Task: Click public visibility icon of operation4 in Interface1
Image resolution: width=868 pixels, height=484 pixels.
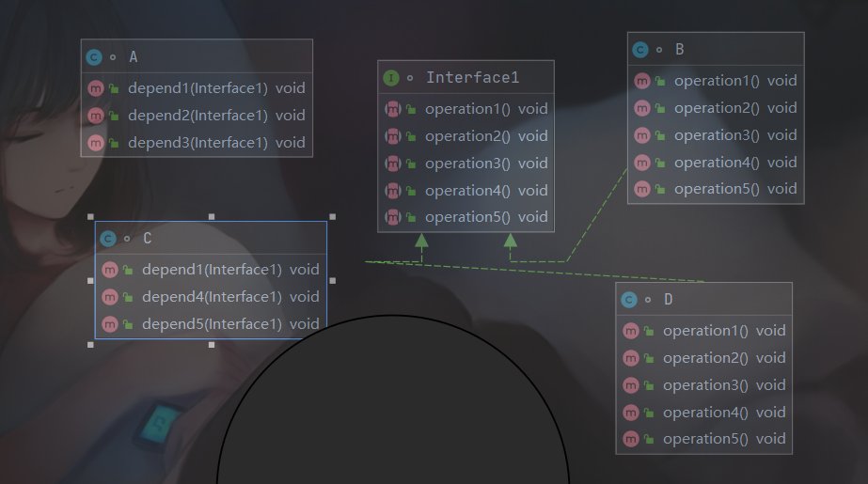Action: (411, 191)
